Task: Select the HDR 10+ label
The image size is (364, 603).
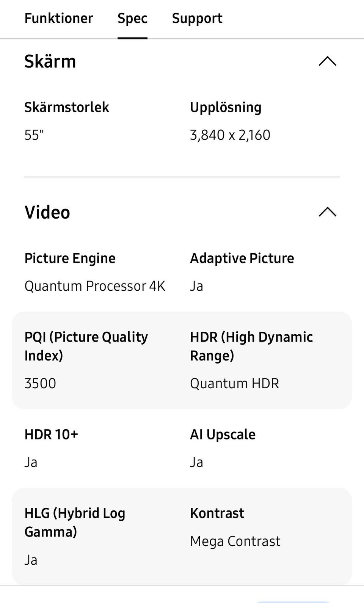Action: [51, 435]
